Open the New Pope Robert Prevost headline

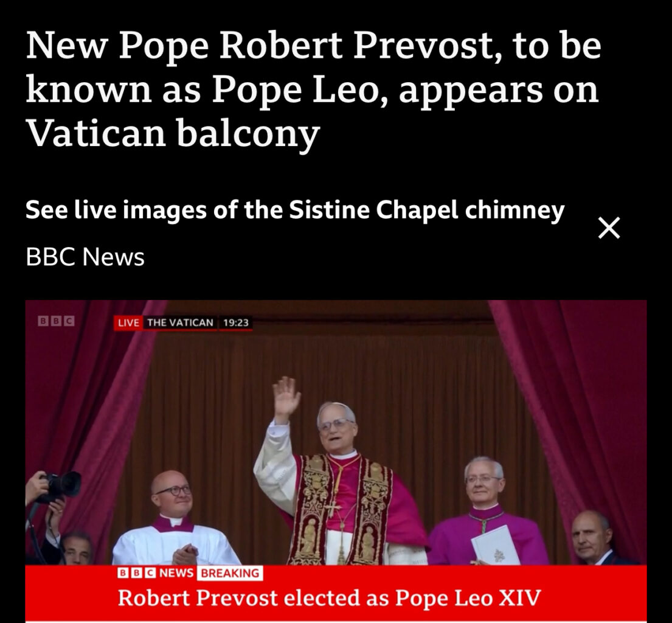(313, 89)
